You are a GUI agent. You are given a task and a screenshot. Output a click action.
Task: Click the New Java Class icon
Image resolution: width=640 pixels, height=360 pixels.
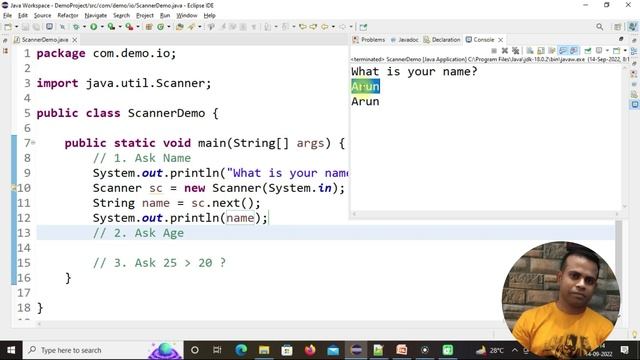click(x=160, y=27)
